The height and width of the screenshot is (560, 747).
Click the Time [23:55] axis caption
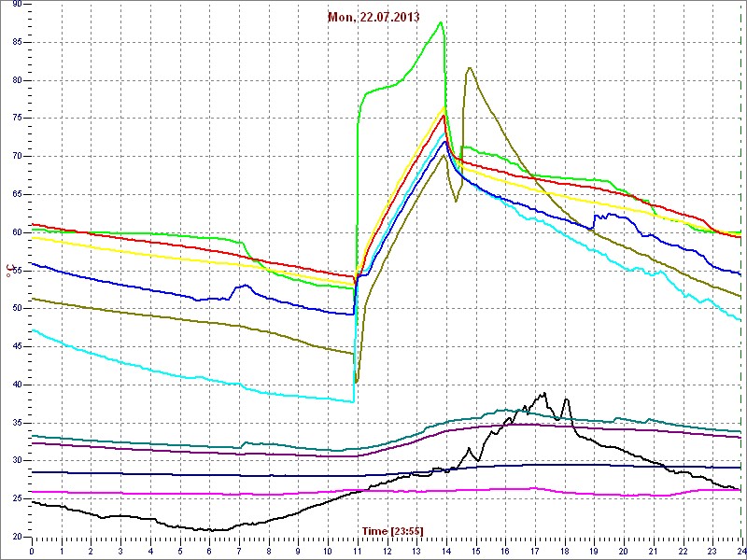(x=392, y=531)
